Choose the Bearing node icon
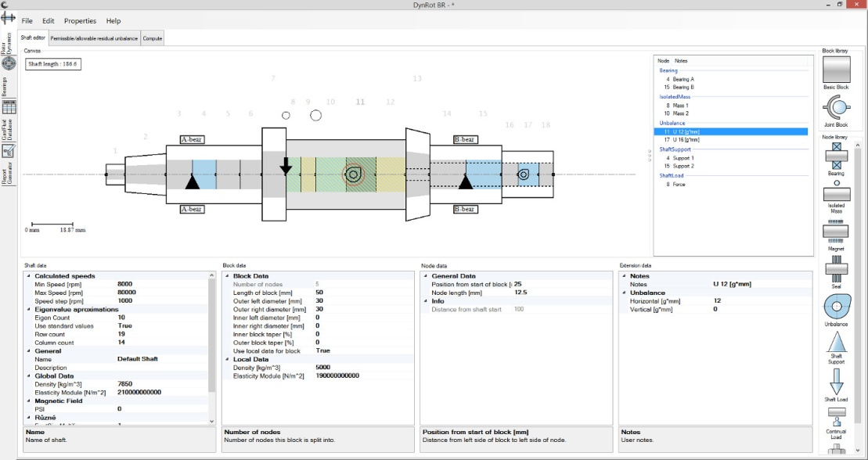Viewport: 868px width, 460px height. 836,154
